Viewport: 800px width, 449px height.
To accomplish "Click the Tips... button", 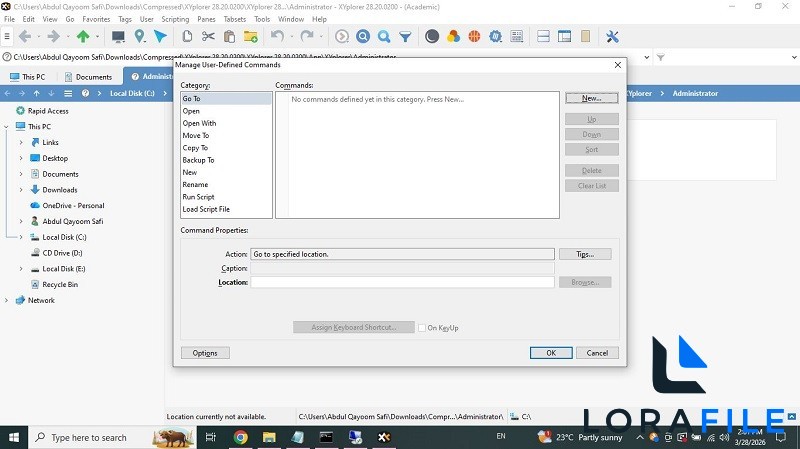I will (585, 254).
